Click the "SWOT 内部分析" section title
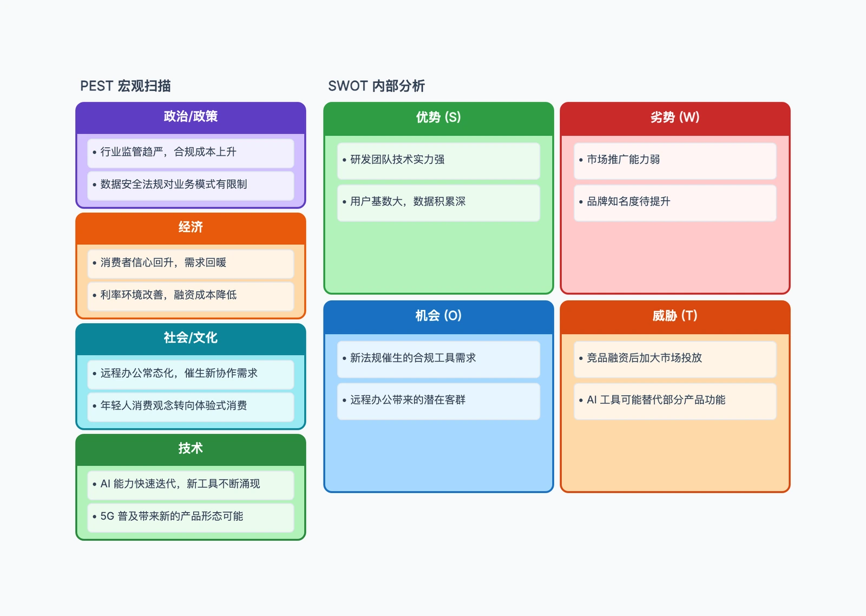This screenshot has height=616, width=866. [x=376, y=86]
